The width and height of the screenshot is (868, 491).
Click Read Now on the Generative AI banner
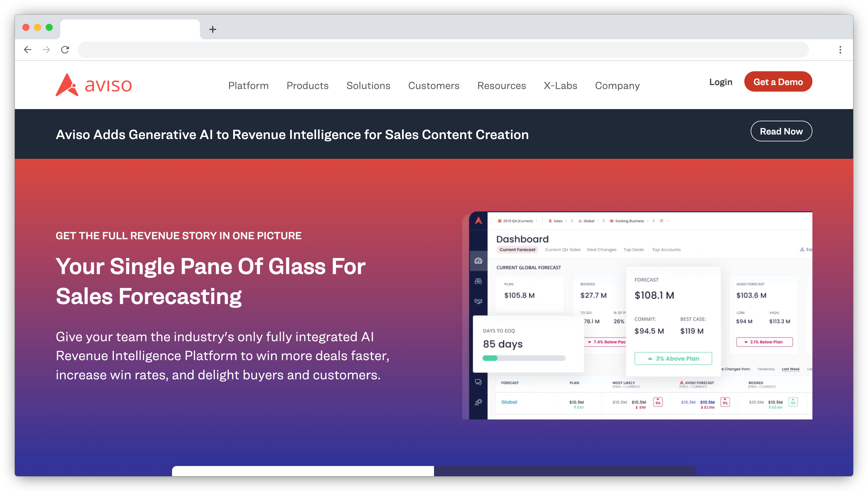click(781, 131)
